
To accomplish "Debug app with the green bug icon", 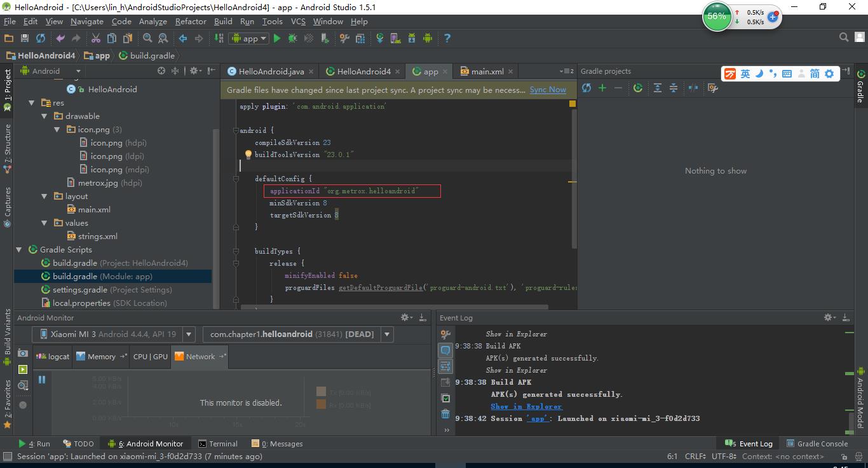I will [292, 38].
